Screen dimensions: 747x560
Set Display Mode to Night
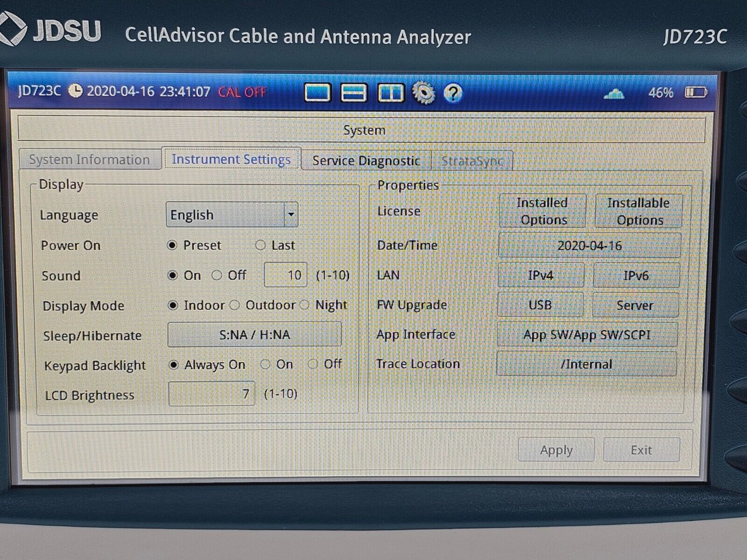click(x=305, y=305)
